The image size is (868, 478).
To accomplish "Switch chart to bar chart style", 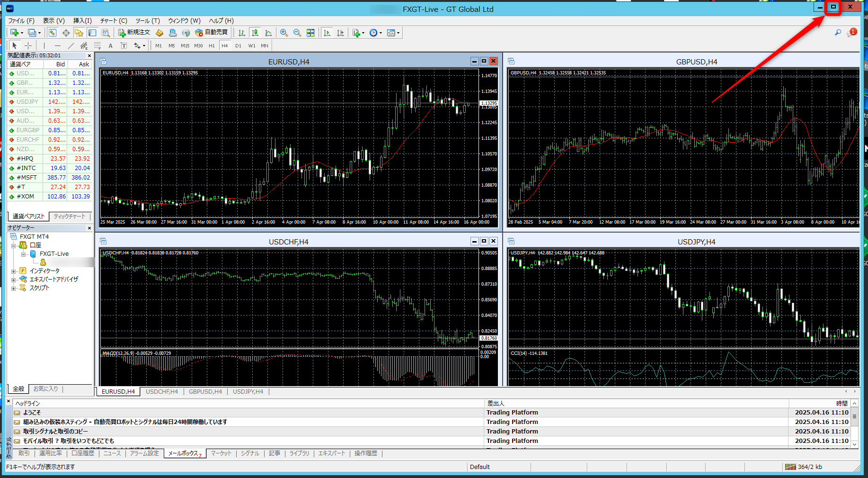I will coord(242,33).
